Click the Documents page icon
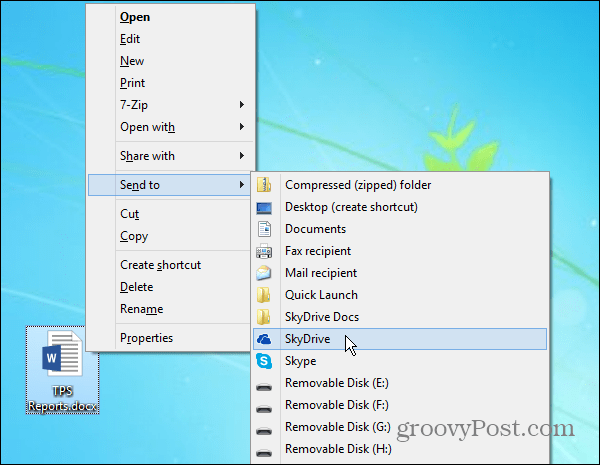 pos(264,229)
